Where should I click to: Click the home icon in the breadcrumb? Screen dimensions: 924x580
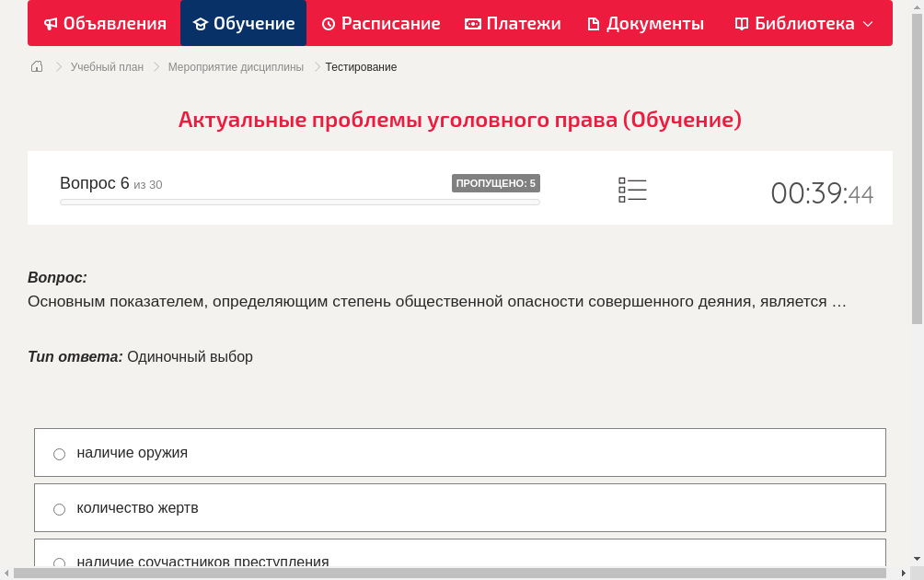(x=36, y=66)
